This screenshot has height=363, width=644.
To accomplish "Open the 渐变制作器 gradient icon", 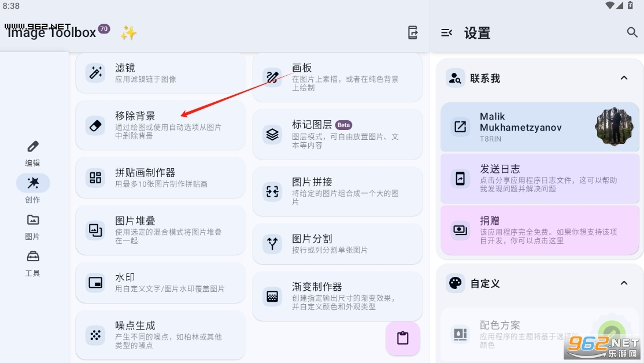I will 272,296.
